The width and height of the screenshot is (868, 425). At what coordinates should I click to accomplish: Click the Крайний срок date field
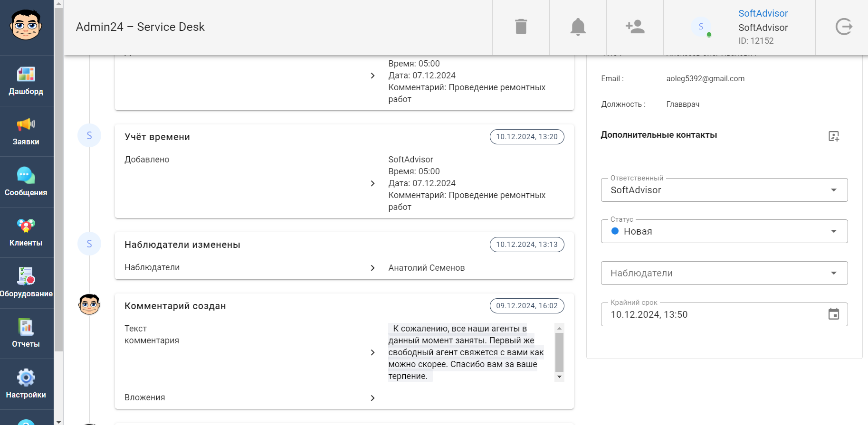[725, 314]
